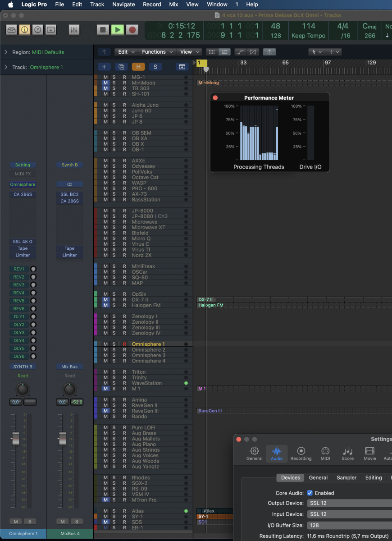392x541 pixels.
Task: Click Read automation mode on Omnisphere strip
Action: [23, 376]
